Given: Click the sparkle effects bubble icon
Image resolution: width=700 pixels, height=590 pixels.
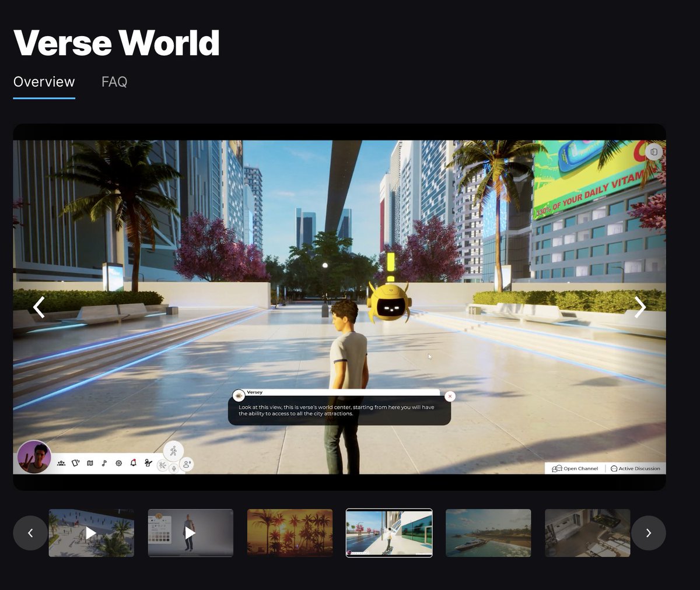Looking at the screenshot, I should [x=163, y=465].
